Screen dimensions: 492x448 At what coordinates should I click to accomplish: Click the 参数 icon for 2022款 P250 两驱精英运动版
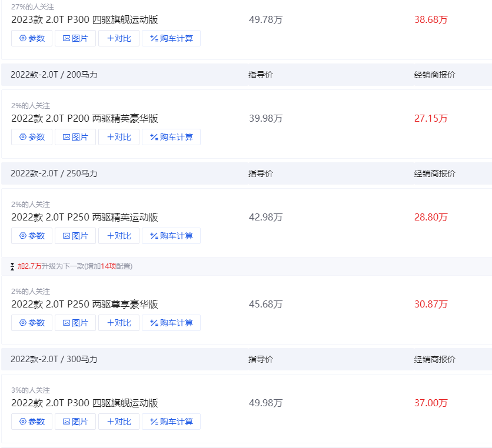point(32,236)
